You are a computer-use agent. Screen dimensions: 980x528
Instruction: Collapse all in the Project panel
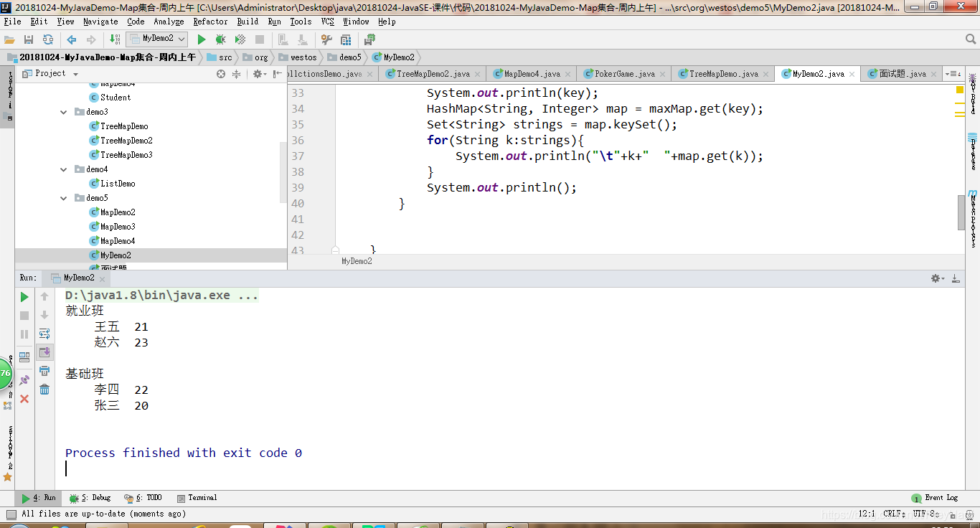click(236, 74)
